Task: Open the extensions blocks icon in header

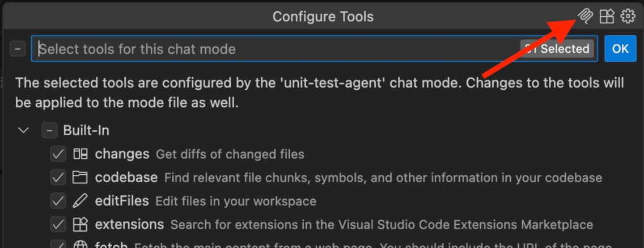Action: 607,16
